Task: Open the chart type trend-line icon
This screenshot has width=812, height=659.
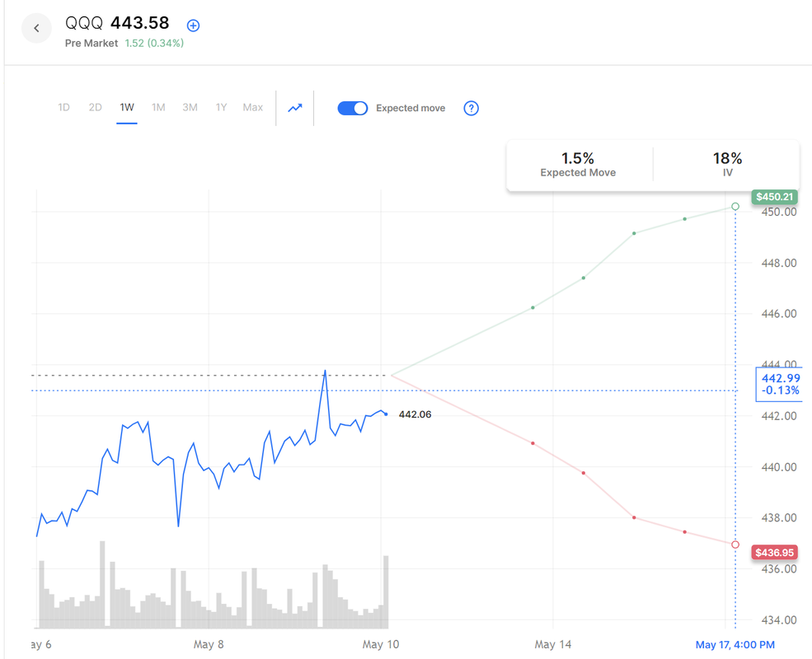Action: tap(295, 108)
